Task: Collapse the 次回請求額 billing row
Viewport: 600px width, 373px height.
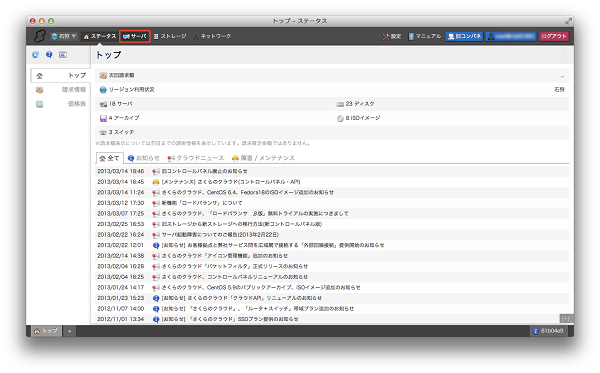Action: click(x=562, y=76)
